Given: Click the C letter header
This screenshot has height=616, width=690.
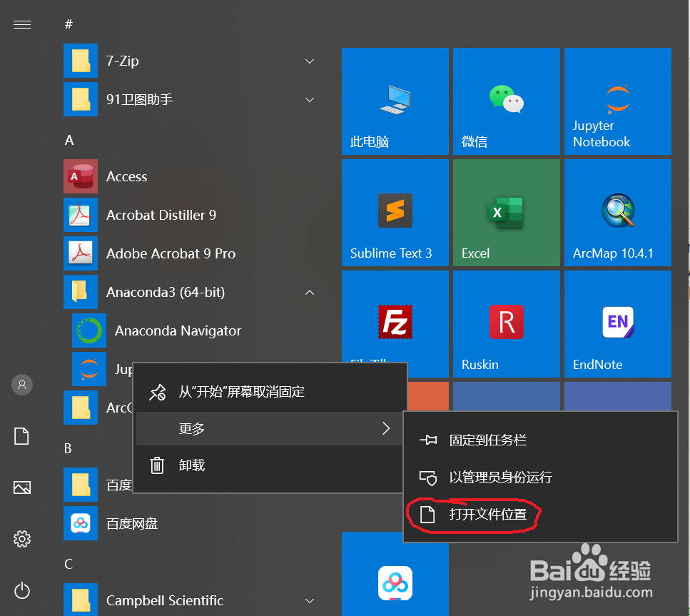Looking at the screenshot, I should pos(69,564).
